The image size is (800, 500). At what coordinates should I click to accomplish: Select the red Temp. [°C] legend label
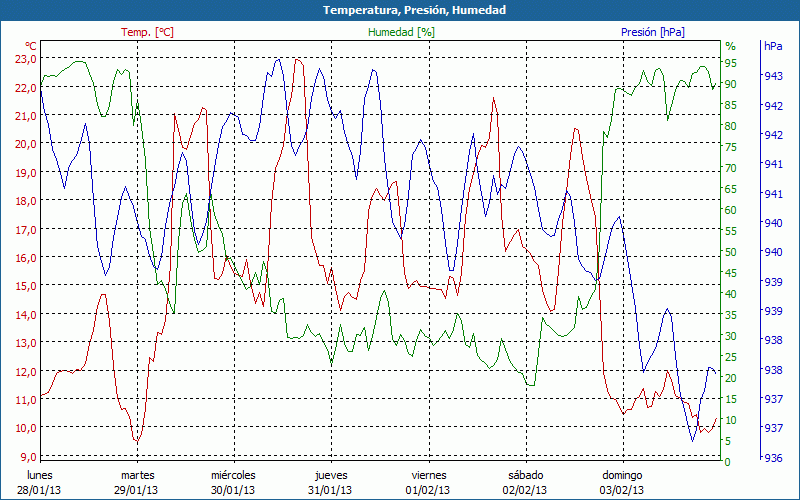click(147, 32)
